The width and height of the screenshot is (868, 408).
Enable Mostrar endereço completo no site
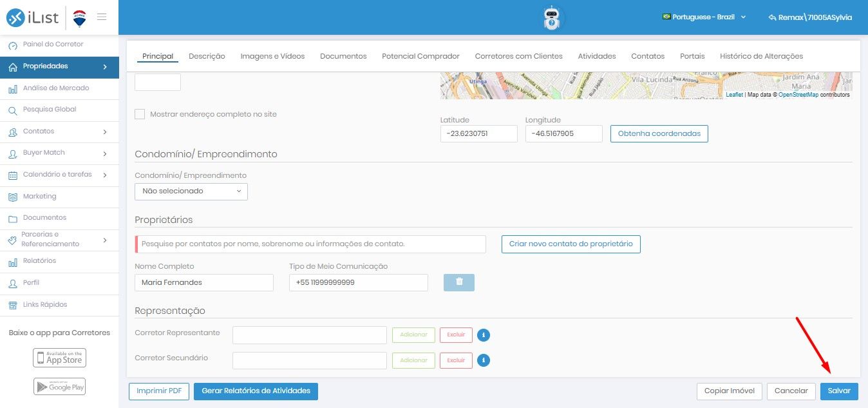[x=140, y=114]
